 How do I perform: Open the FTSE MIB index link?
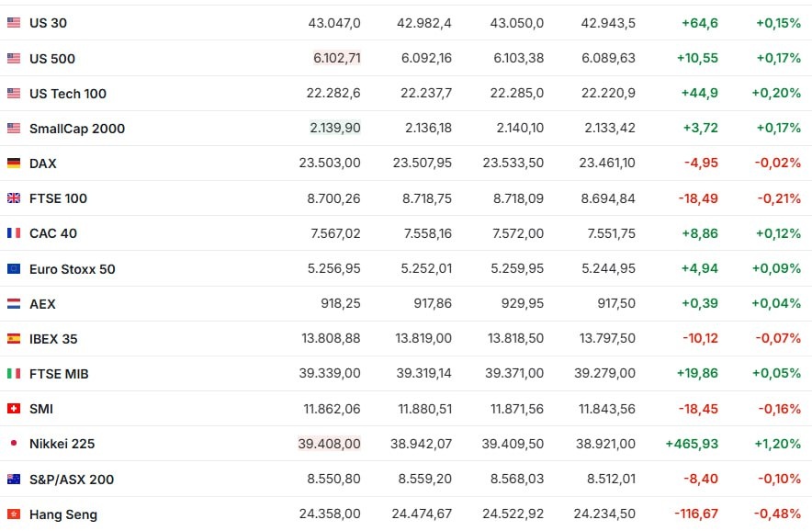[59, 374]
